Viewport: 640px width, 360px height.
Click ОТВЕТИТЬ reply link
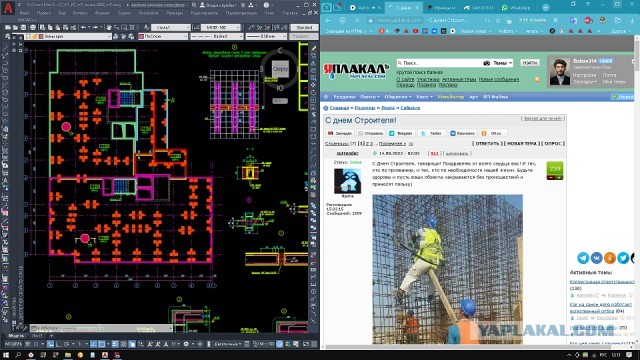click(487, 144)
